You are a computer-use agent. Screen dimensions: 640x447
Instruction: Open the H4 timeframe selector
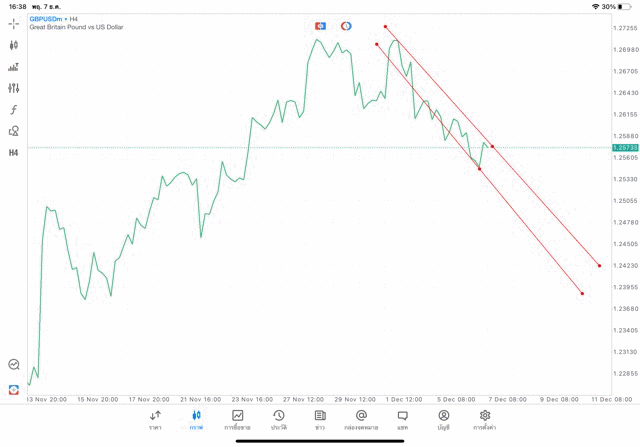tap(14, 153)
